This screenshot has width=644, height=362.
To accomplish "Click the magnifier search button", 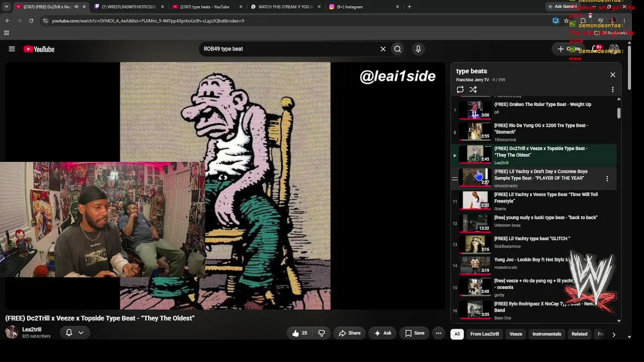I will tap(397, 49).
